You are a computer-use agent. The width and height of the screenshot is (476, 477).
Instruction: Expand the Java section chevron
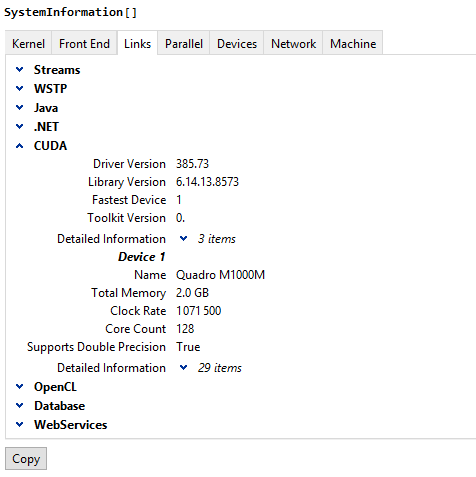click(20, 108)
